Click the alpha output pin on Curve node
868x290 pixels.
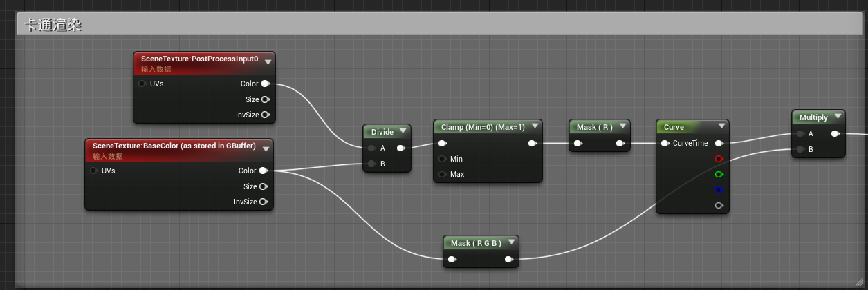719,205
